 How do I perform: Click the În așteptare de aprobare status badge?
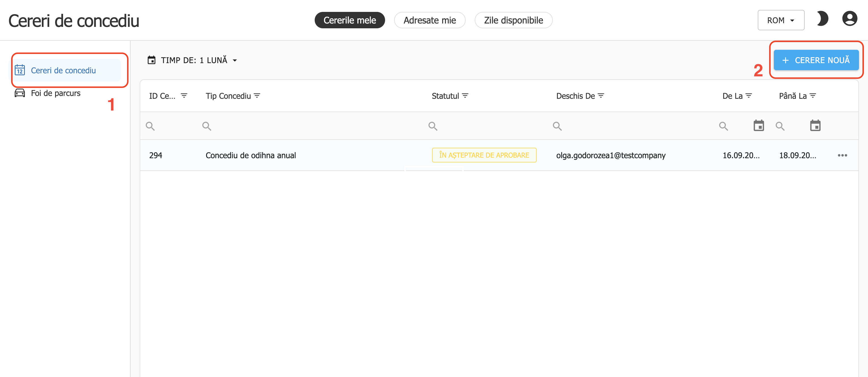pos(484,155)
